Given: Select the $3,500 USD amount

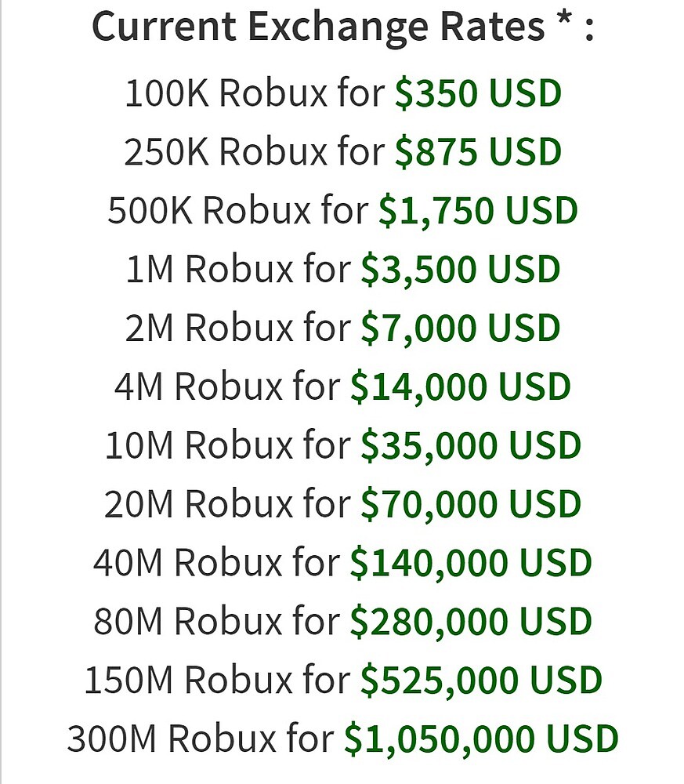Looking at the screenshot, I should (461, 270).
